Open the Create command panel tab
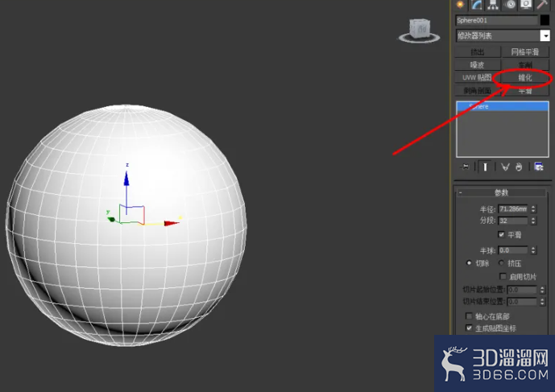 pos(460,4)
